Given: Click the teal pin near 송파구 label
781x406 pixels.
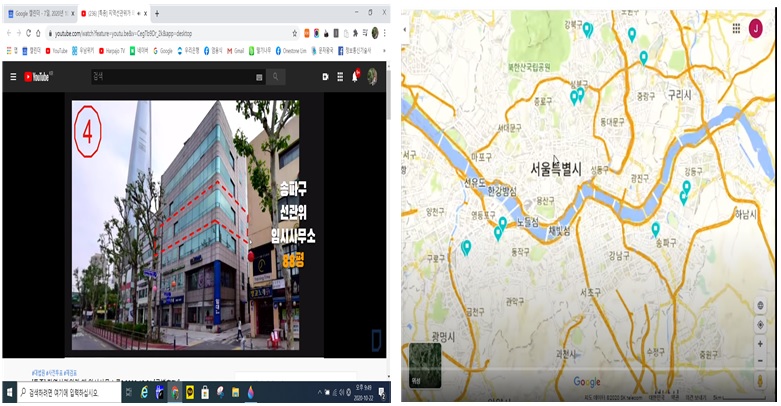Looking at the screenshot, I should 655,230.
